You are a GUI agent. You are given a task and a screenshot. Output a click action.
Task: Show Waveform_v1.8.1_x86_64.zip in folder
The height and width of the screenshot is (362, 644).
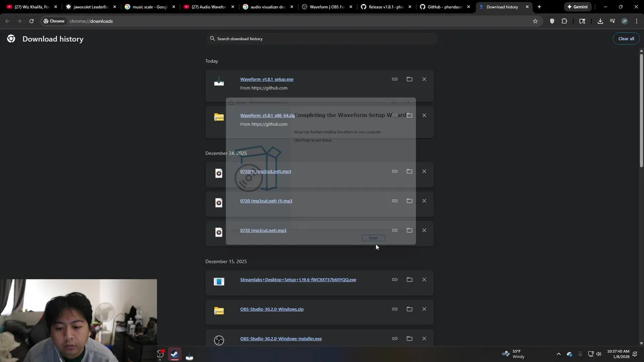coord(410,115)
